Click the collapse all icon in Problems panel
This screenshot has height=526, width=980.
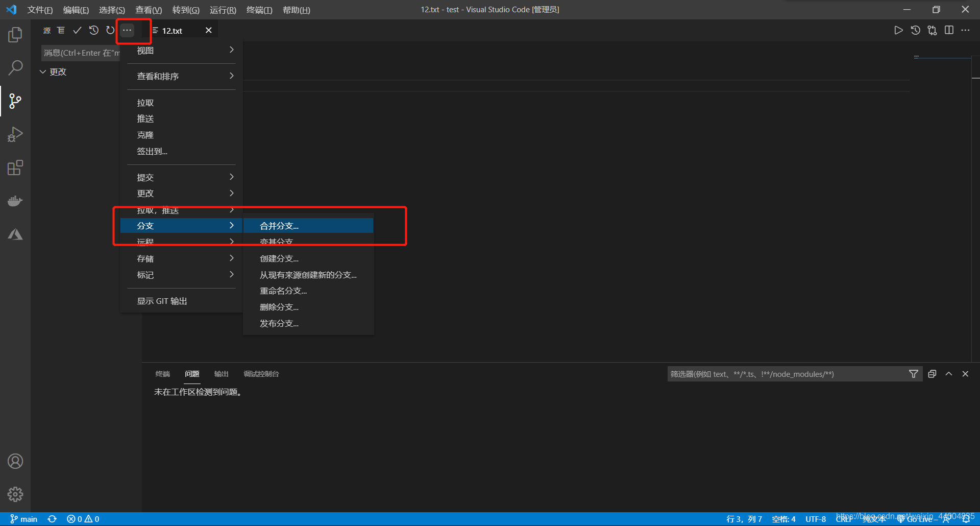(x=932, y=374)
